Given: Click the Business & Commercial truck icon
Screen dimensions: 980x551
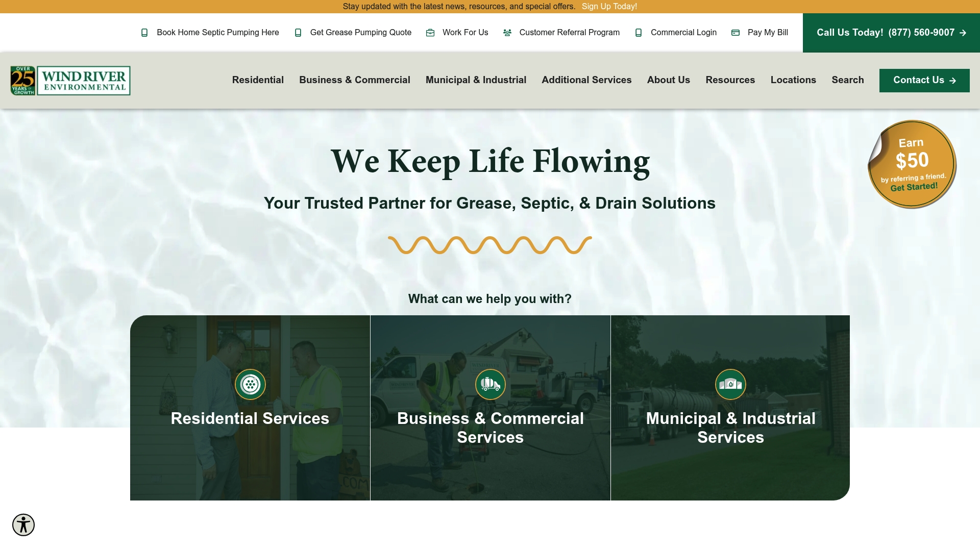Looking at the screenshot, I should [x=490, y=384].
